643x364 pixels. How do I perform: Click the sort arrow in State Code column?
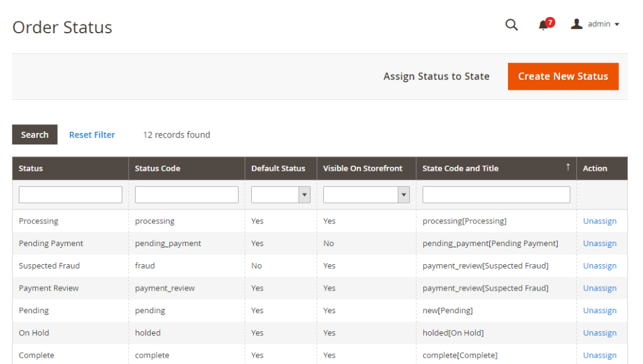pos(568,167)
